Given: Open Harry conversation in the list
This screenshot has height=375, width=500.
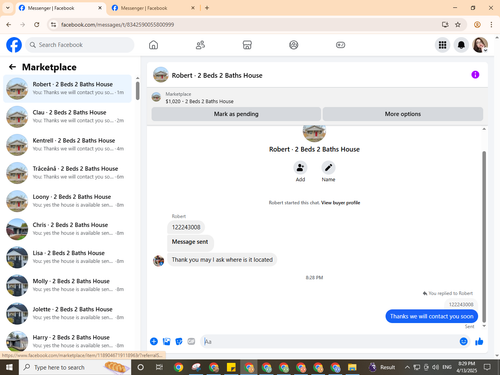Looking at the screenshot, I should pyautogui.click(x=67, y=341).
